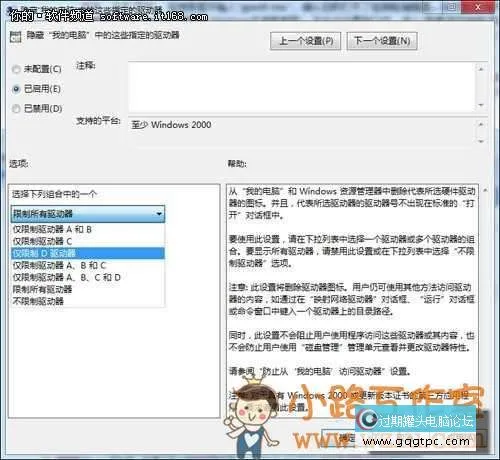Choose 限制所有驱动器 in the dropdown list

point(88,289)
